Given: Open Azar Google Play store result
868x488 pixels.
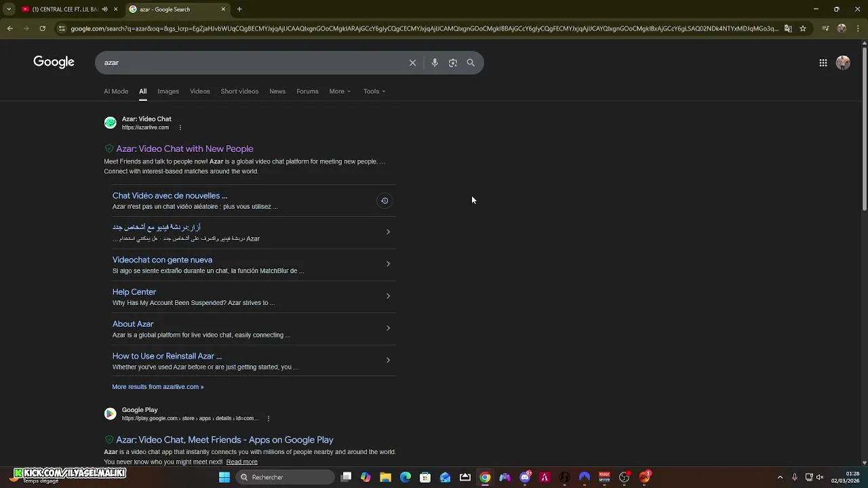Looking at the screenshot, I should pos(224,440).
